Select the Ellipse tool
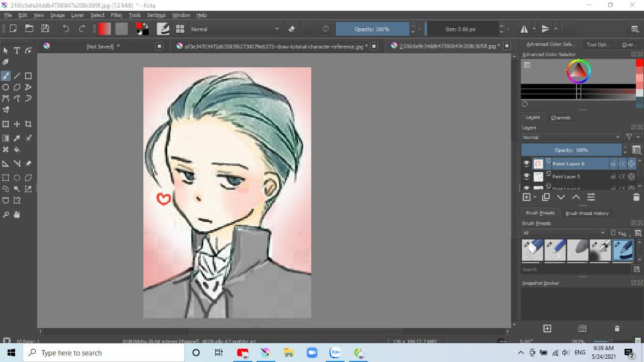This screenshot has width=644, height=362. pyautogui.click(x=6, y=87)
